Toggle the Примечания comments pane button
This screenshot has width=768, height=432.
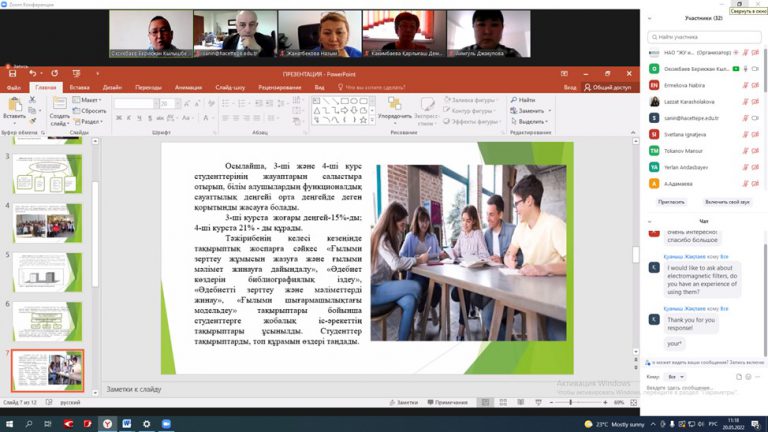point(446,402)
